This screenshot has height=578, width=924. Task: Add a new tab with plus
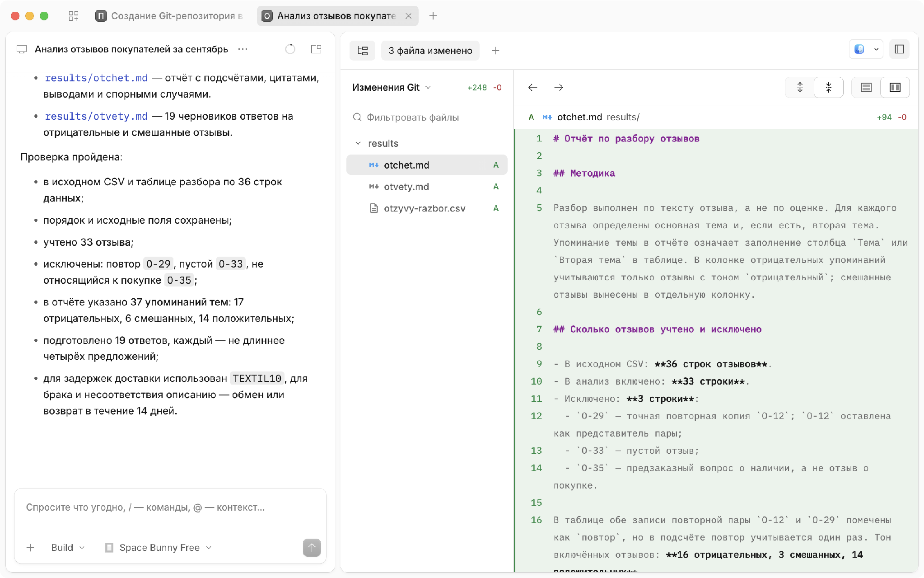click(433, 16)
